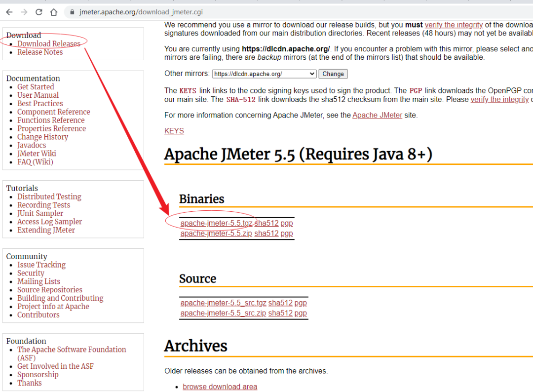This screenshot has width=533, height=392.
Task: Click the forward navigation arrow
Action: point(24,11)
